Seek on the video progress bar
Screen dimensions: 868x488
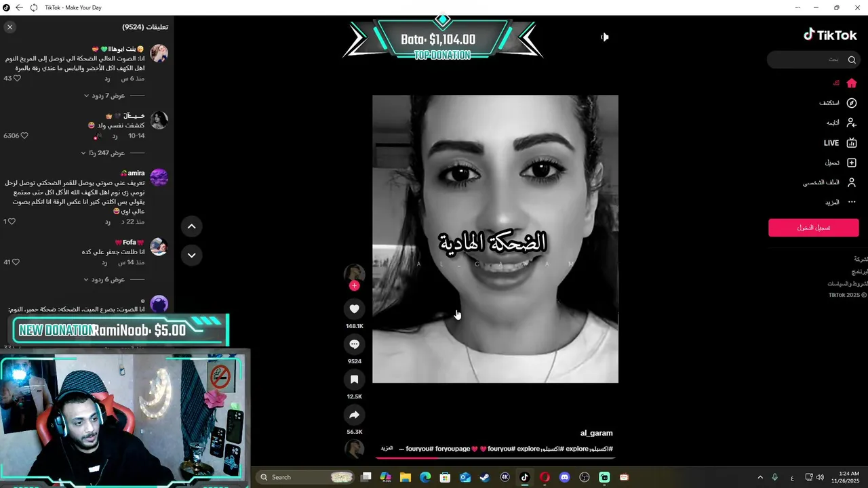(x=495, y=459)
